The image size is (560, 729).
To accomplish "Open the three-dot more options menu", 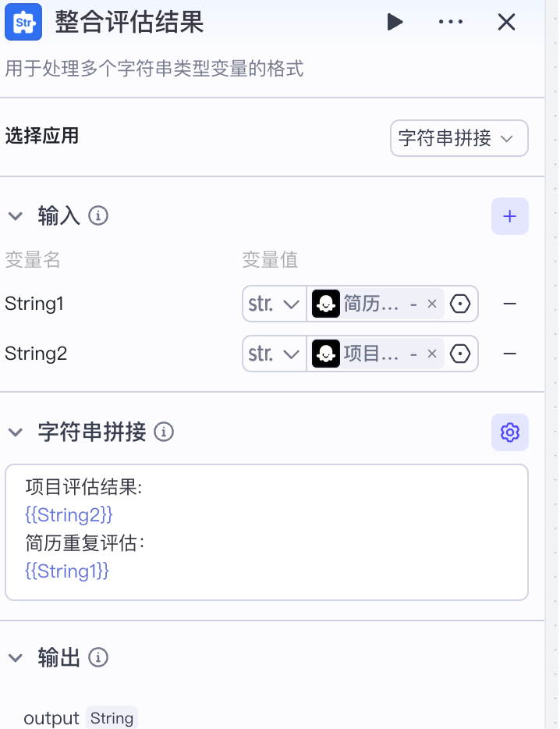I will point(451,23).
